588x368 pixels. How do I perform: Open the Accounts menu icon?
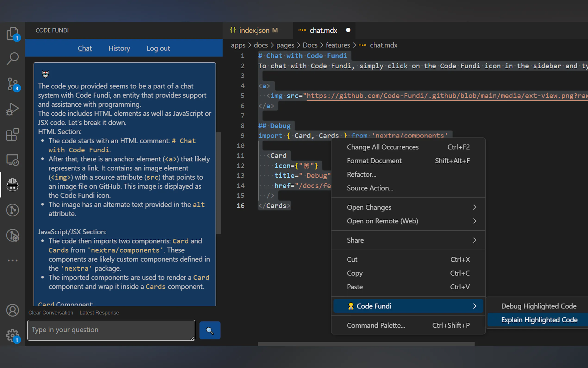(x=13, y=310)
